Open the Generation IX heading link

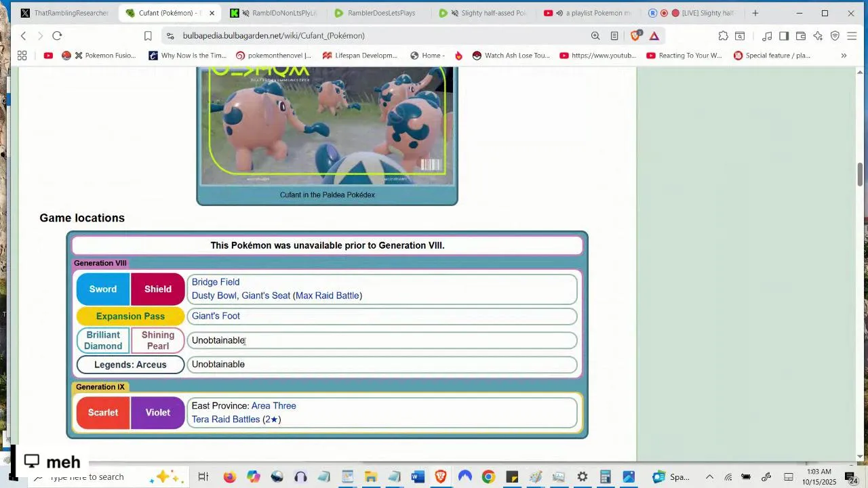click(x=100, y=387)
